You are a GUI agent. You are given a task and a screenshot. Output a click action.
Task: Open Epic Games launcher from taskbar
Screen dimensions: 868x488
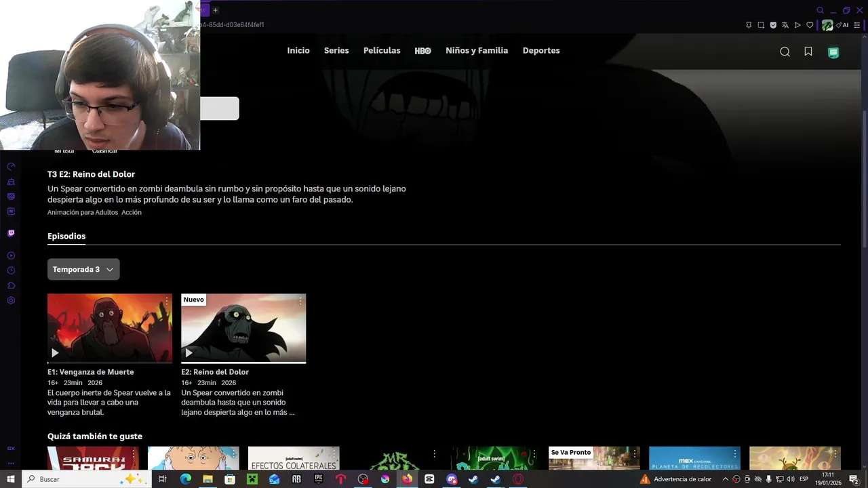[x=319, y=479]
